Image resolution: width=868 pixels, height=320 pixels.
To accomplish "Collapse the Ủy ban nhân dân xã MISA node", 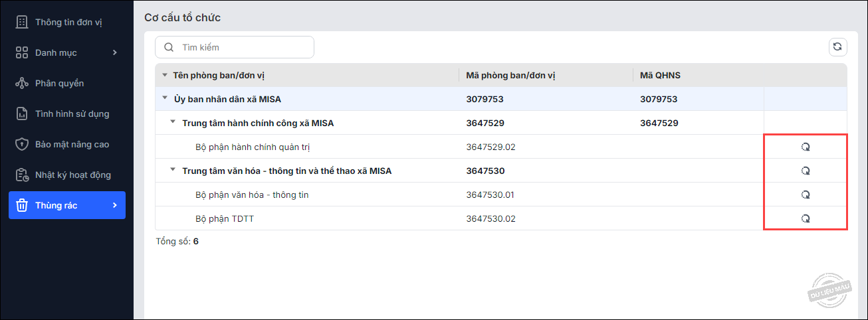I will (x=165, y=99).
